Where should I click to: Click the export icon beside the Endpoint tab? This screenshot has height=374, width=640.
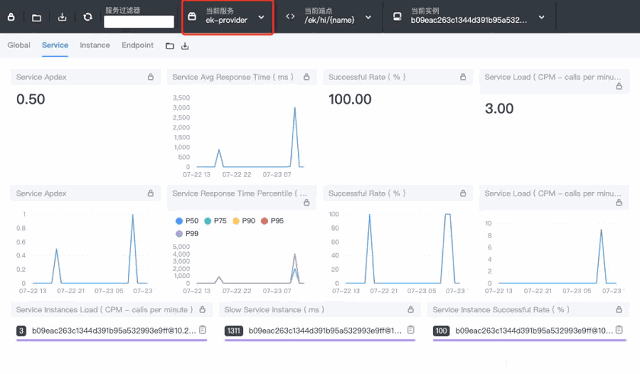tap(185, 46)
